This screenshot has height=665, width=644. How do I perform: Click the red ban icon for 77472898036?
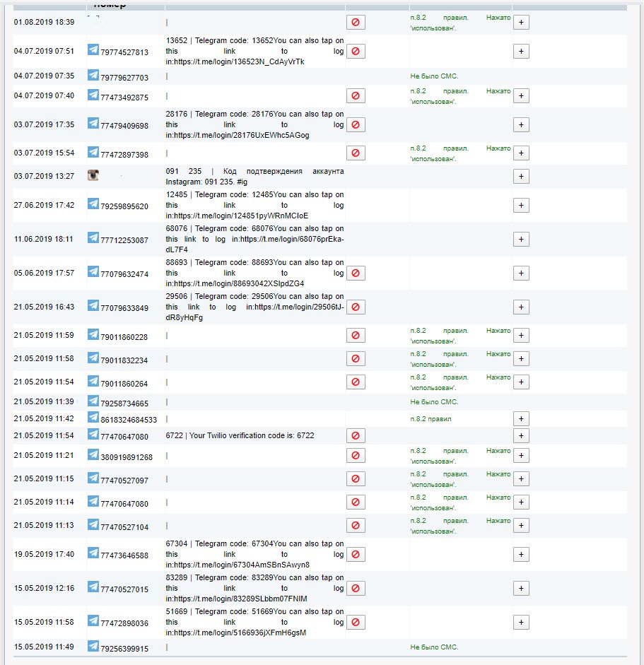point(356,622)
